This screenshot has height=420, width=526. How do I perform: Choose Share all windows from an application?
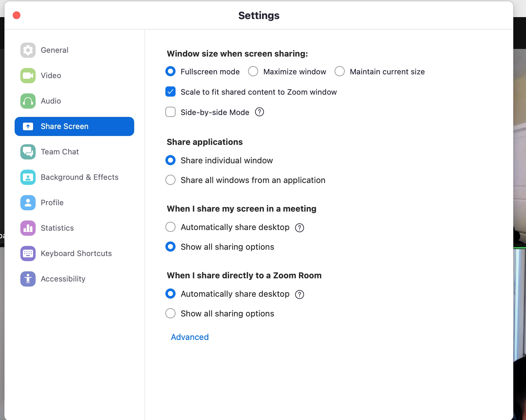click(170, 180)
